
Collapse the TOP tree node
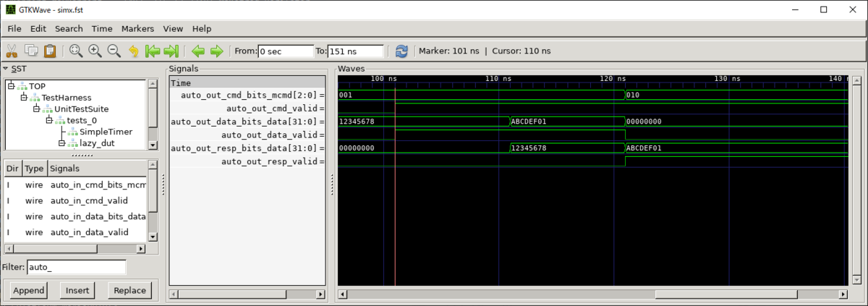pyautogui.click(x=11, y=85)
